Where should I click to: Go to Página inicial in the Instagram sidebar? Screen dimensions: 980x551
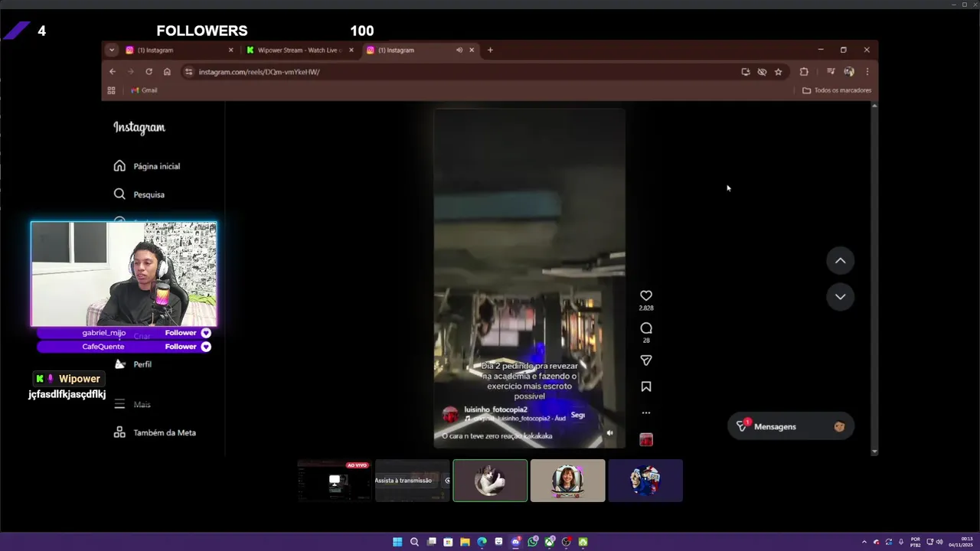pos(147,166)
